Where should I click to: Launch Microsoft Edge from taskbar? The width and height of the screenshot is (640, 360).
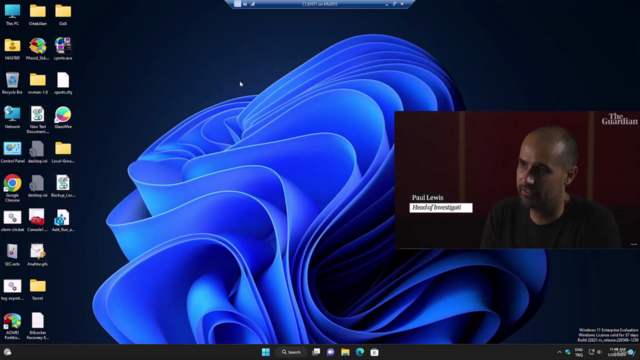tap(360, 352)
